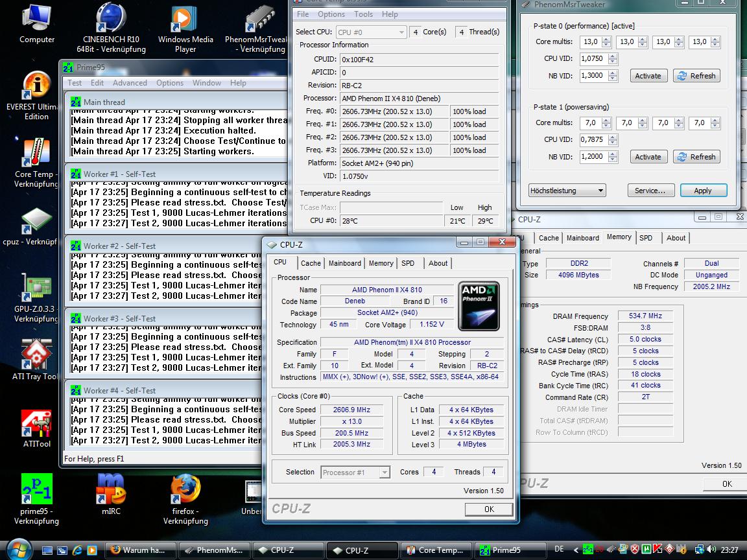Open Options menu in Core Temp
This screenshot has width=747, height=560.
pos(331,14)
